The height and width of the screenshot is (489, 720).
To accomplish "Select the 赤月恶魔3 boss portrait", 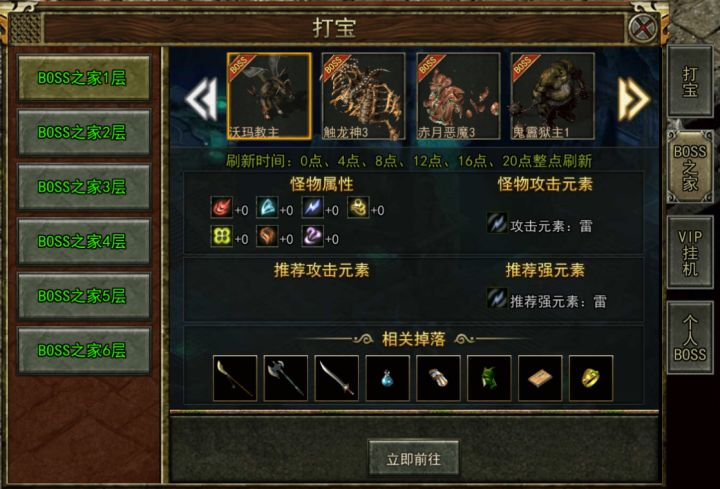I will pos(458,96).
